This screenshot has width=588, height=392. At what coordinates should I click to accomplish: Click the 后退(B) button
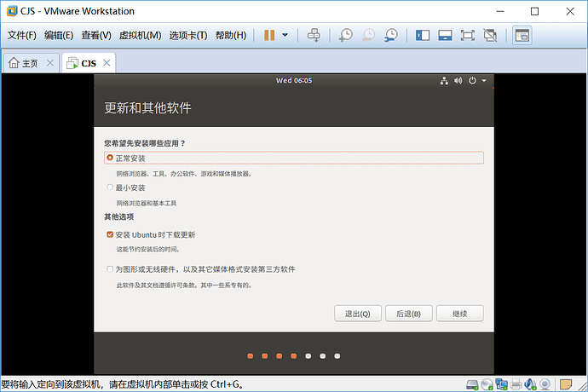coord(409,314)
